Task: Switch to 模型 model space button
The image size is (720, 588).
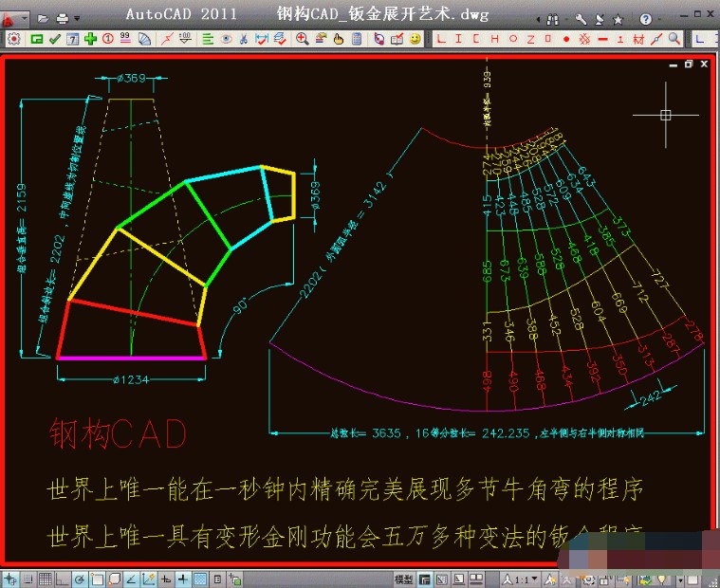Action: coord(403,579)
